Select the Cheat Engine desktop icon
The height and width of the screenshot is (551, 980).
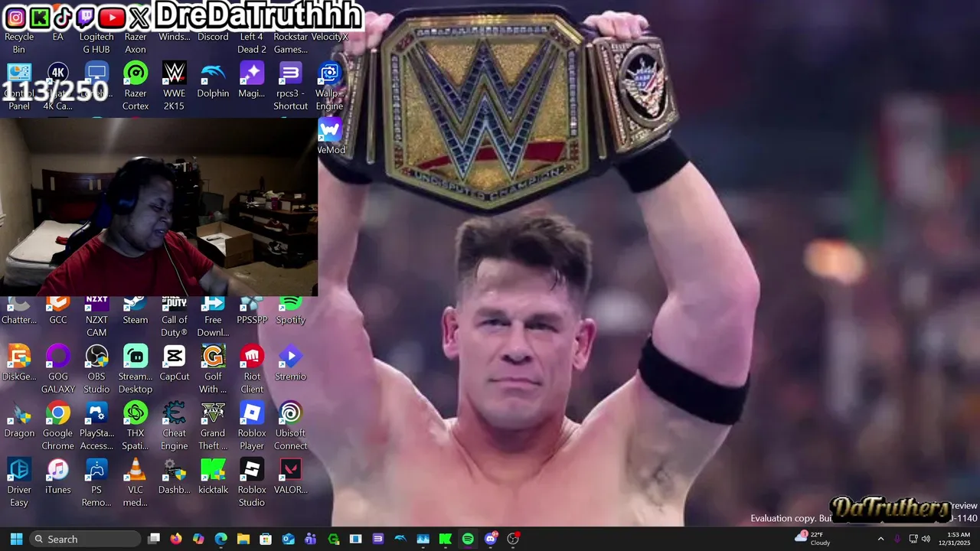pos(175,413)
